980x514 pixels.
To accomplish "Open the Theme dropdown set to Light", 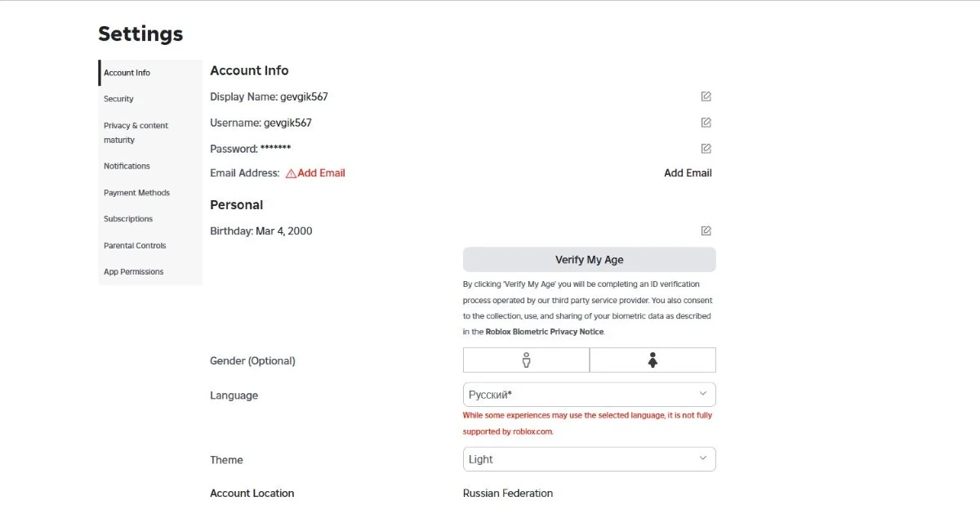I will (590, 459).
